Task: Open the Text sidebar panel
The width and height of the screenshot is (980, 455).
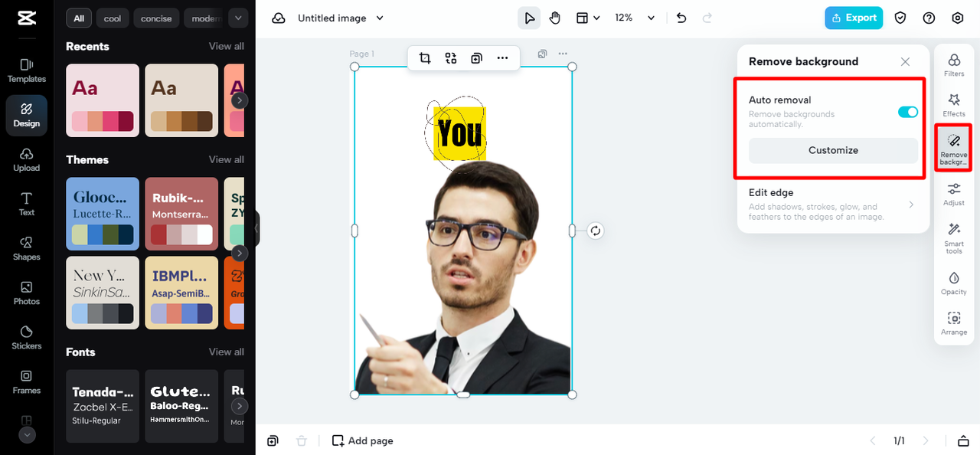Action: [x=27, y=204]
